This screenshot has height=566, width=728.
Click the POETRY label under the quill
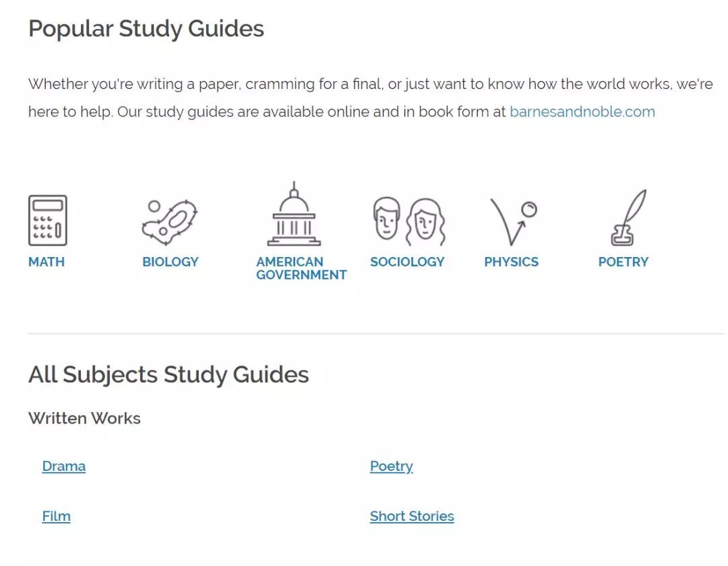[x=623, y=262]
